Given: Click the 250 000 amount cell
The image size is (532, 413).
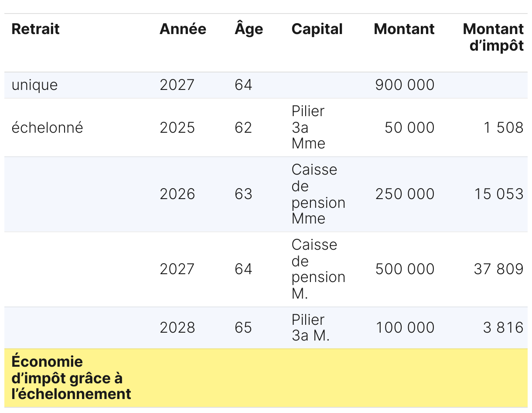Looking at the screenshot, I should click(405, 194).
